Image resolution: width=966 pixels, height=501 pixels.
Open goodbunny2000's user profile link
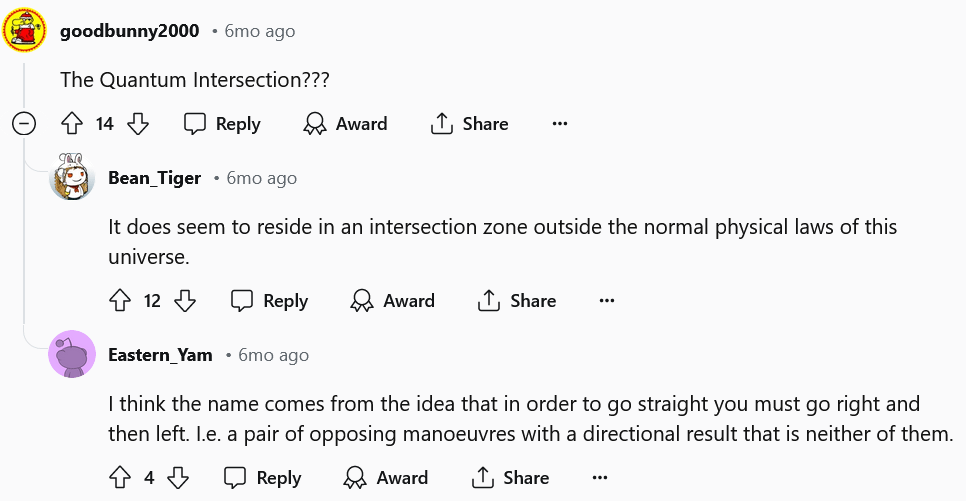pos(130,31)
